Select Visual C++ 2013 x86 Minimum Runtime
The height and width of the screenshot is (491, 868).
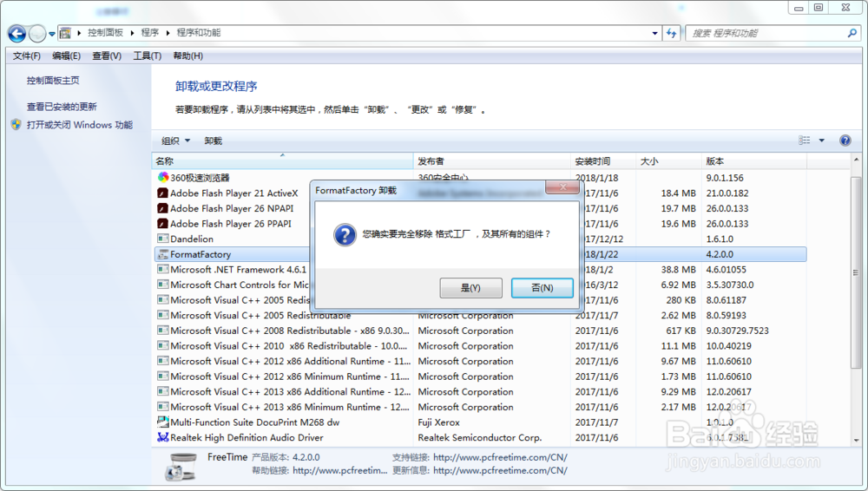pos(479,407)
